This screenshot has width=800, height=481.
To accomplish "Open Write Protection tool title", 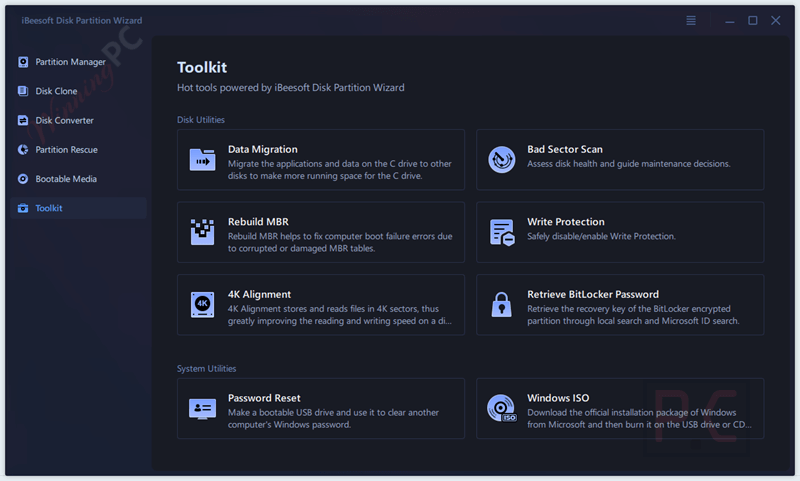I will [x=566, y=222].
